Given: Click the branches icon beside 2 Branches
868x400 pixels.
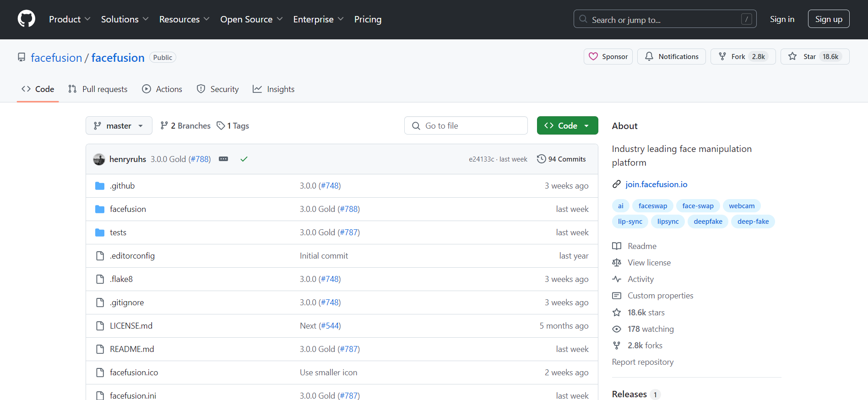Looking at the screenshot, I should coord(164,125).
